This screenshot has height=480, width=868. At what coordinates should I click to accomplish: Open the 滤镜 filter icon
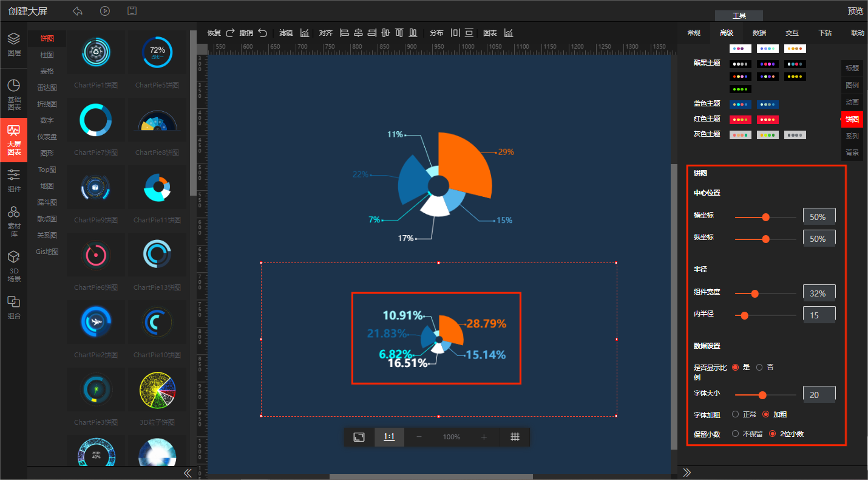pyautogui.click(x=305, y=33)
